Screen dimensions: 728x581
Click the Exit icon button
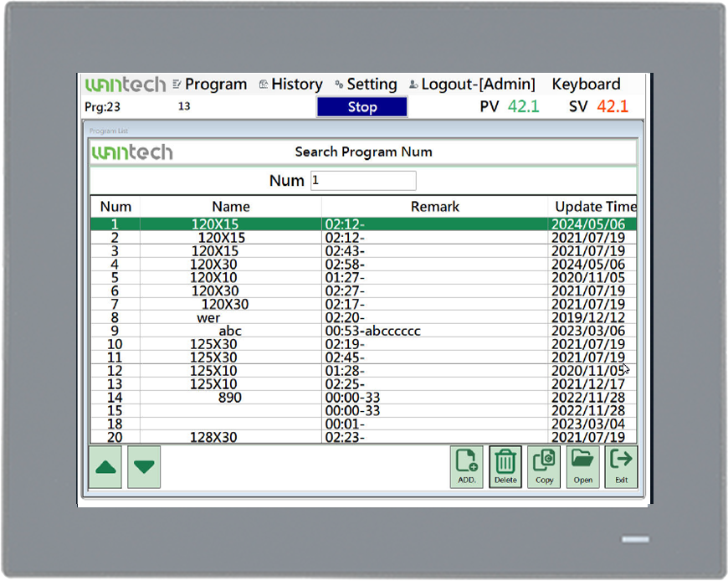pyautogui.click(x=621, y=467)
